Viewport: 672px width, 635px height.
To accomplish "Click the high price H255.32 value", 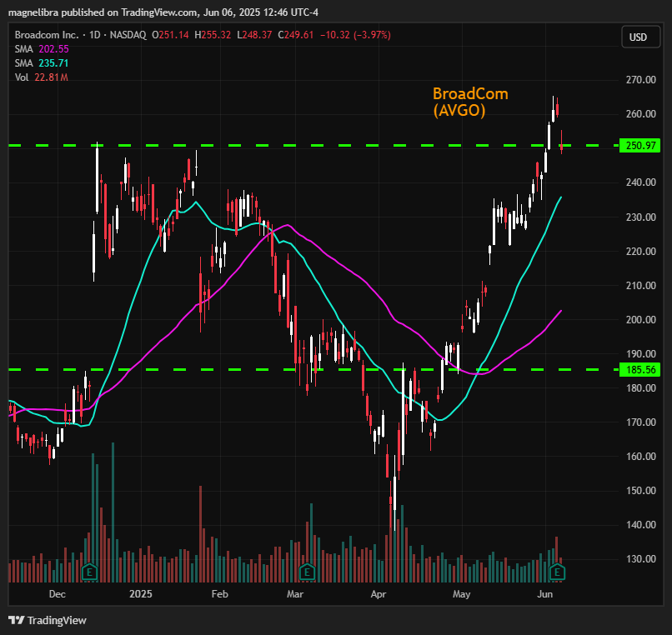I will coord(213,35).
